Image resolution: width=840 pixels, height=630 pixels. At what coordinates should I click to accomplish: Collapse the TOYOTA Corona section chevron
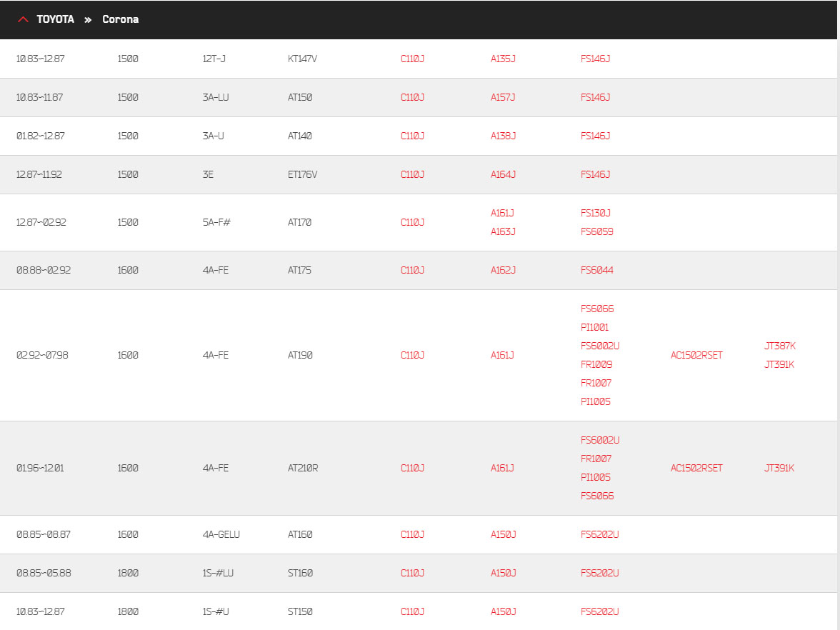coord(23,19)
